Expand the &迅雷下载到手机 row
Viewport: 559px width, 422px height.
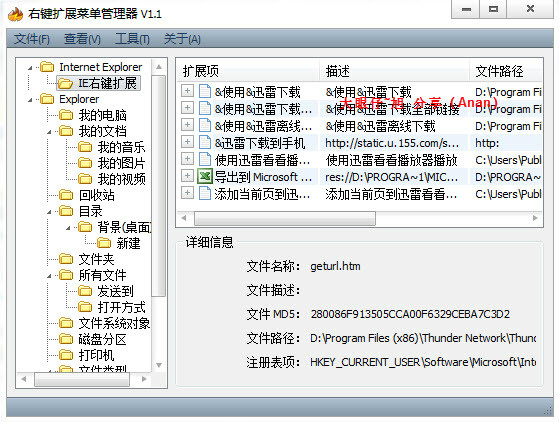[x=187, y=142]
